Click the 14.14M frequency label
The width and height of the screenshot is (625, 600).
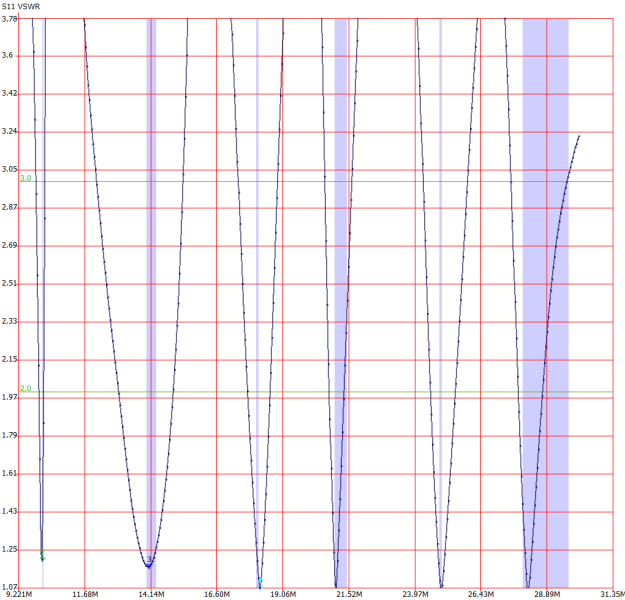[151, 594]
